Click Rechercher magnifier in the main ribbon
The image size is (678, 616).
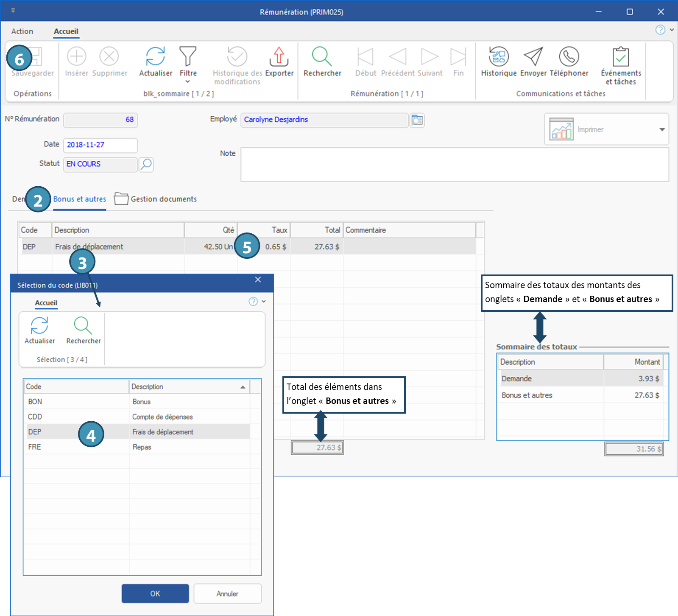(x=322, y=57)
